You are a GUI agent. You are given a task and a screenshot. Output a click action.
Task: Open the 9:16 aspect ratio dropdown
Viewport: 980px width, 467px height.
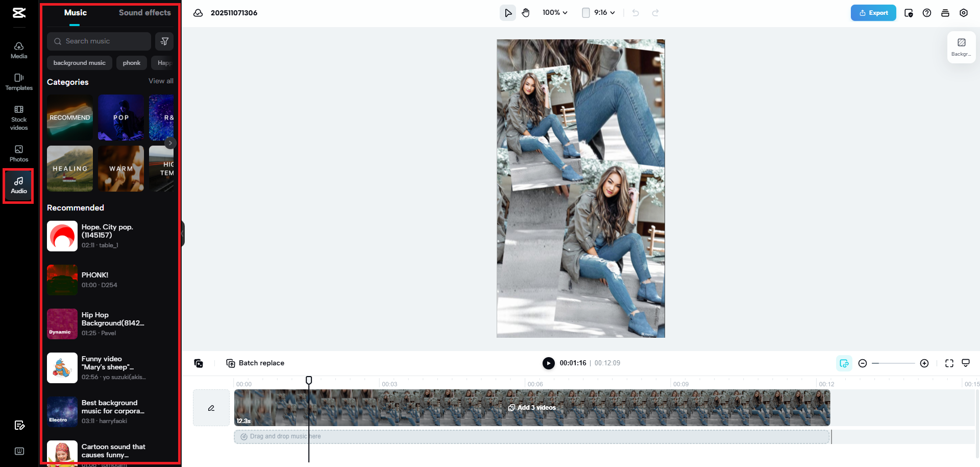pos(602,12)
